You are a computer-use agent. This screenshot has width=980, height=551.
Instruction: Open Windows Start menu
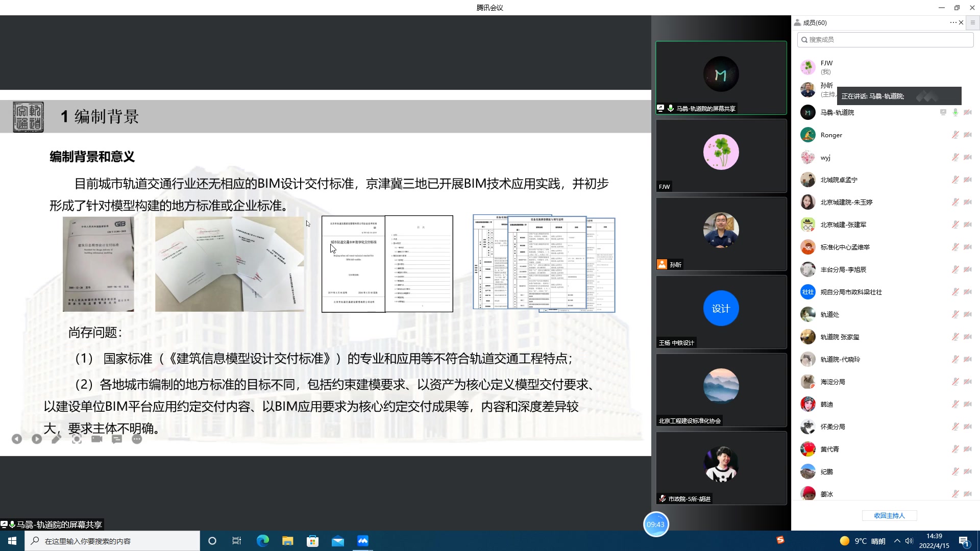[x=12, y=541]
